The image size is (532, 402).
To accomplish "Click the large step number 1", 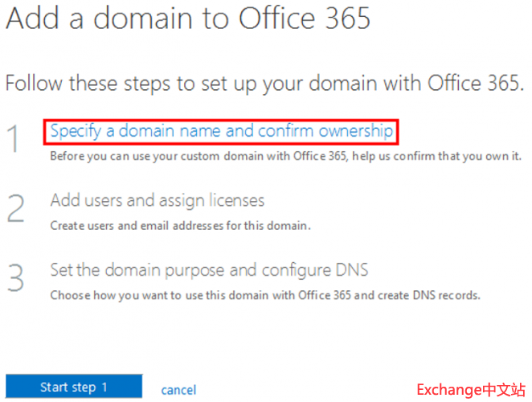I will tap(16, 140).
